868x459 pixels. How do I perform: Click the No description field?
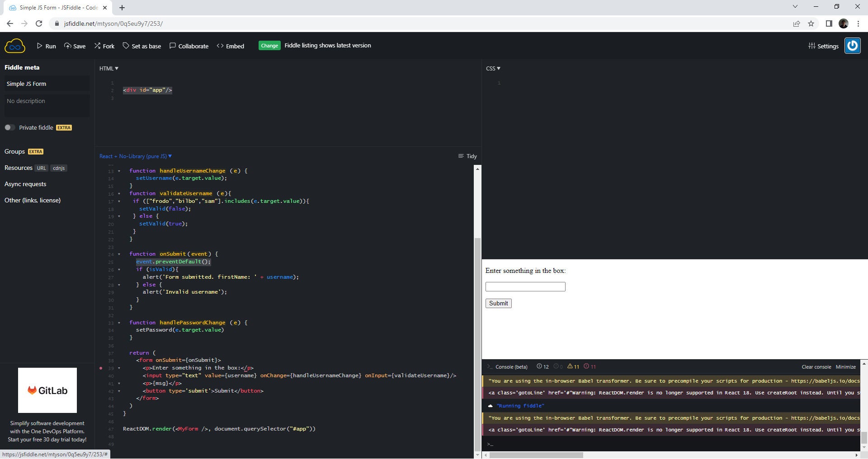pos(47,105)
